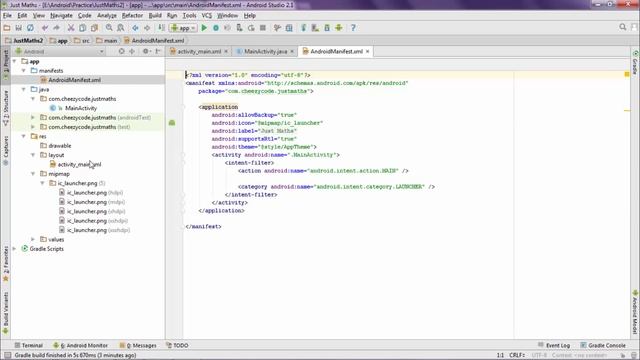Viewport: 640px width, 360px height.
Task: Open the Android project view dropdown
Action: pos(60,51)
